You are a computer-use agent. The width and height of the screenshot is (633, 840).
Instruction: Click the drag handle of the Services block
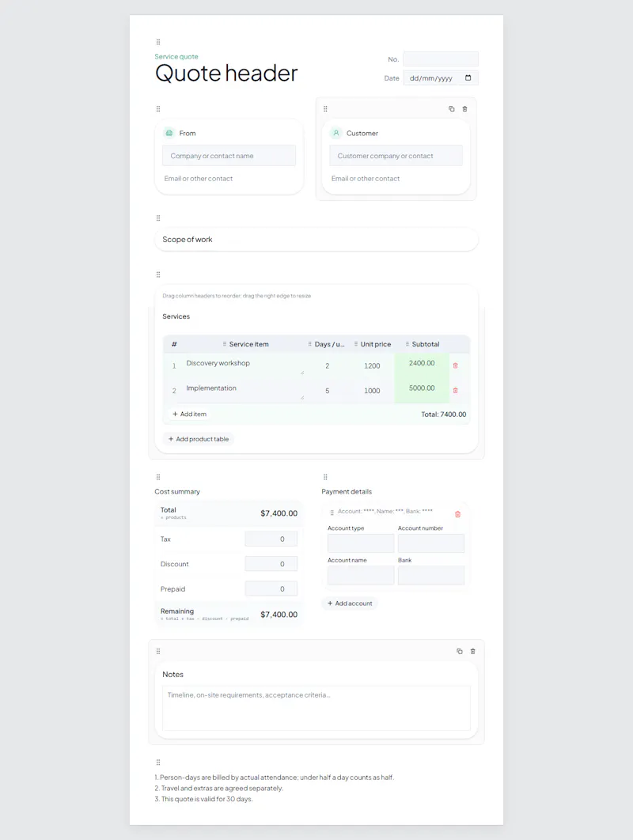(158, 274)
